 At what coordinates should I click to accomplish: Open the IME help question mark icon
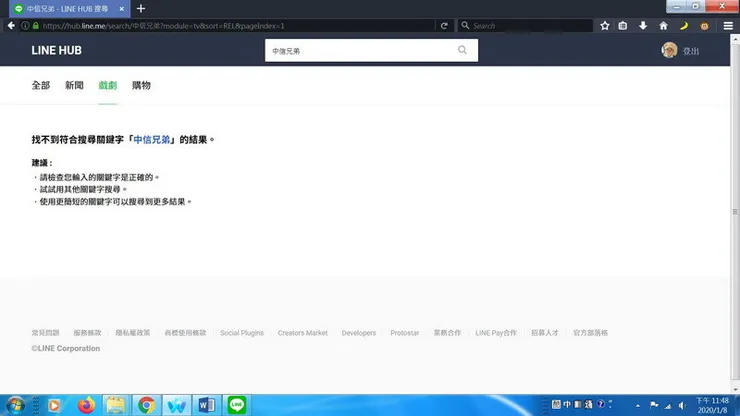[x=600, y=404]
